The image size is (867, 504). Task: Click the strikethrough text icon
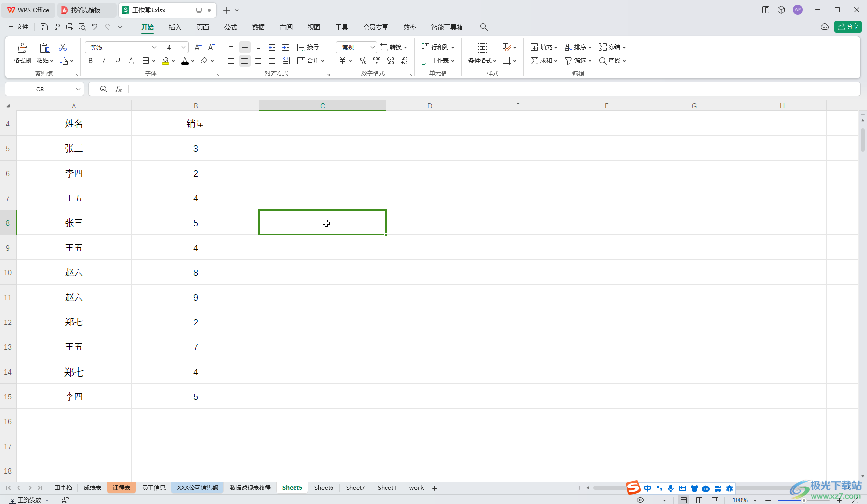[131, 61]
